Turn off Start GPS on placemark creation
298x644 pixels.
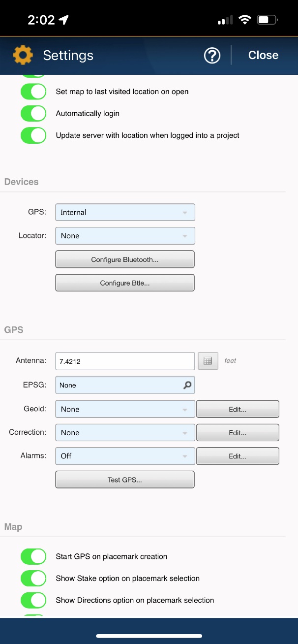coord(33,556)
